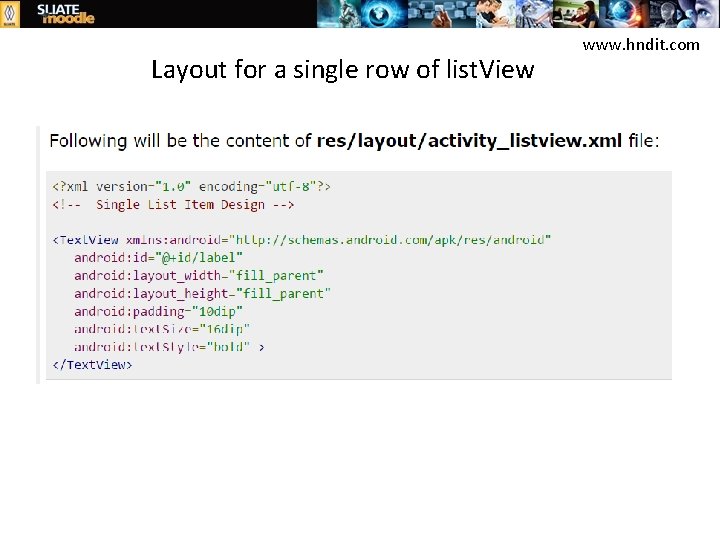The image size is (720, 540).
Task: Click the android:layout_height fill_parent line
Action: (x=202, y=293)
